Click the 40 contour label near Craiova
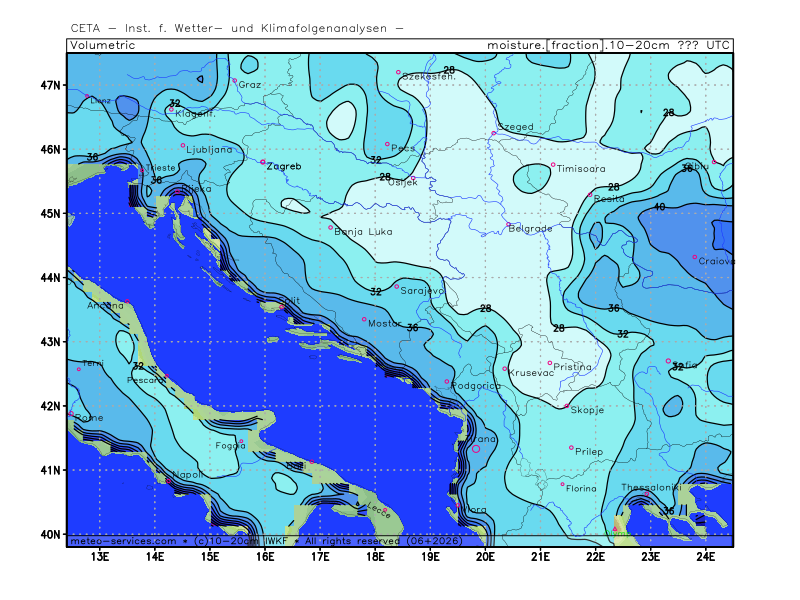The height and width of the screenshot is (600, 800). coord(659,207)
